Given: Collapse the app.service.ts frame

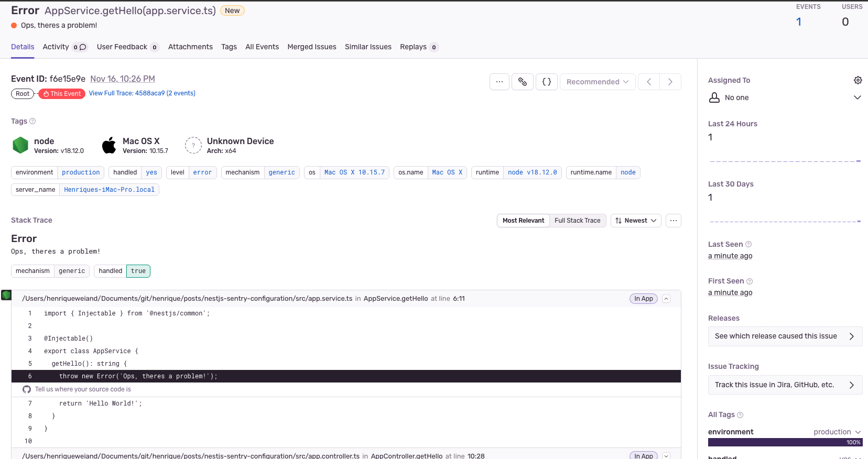Looking at the screenshot, I should tap(666, 299).
